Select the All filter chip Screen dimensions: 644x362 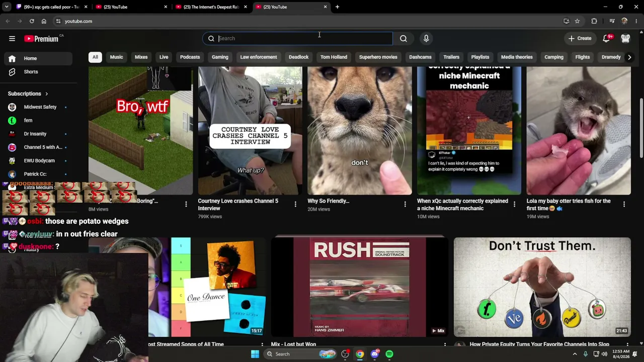coord(95,57)
